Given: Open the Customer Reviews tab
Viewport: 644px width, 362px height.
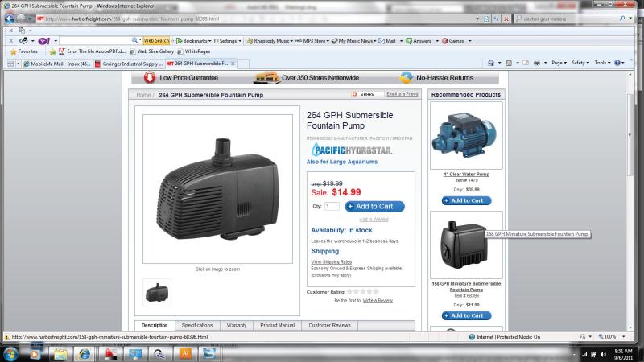Looking at the screenshot, I should coord(330,326).
